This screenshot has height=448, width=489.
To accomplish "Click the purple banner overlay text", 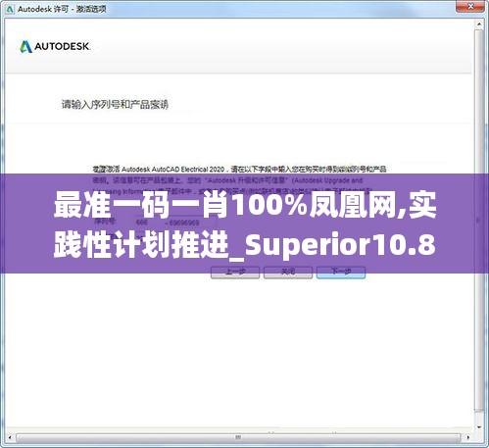I will (245, 224).
